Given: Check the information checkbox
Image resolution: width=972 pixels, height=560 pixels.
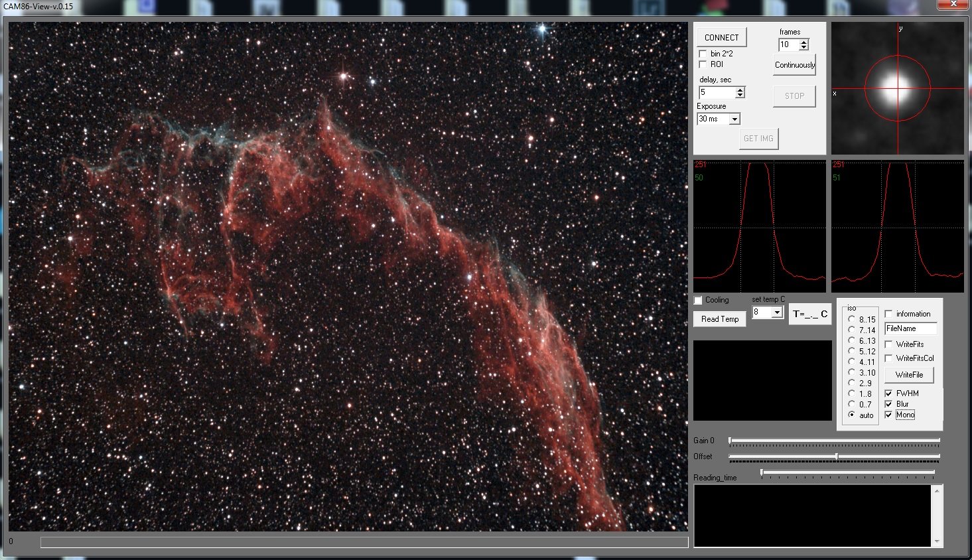Looking at the screenshot, I should (x=888, y=314).
